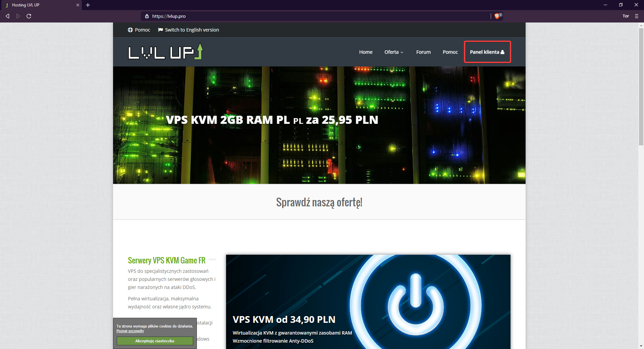Go to Forum in navigation
Image resolution: width=644 pixels, height=349 pixels.
(423, 52)
